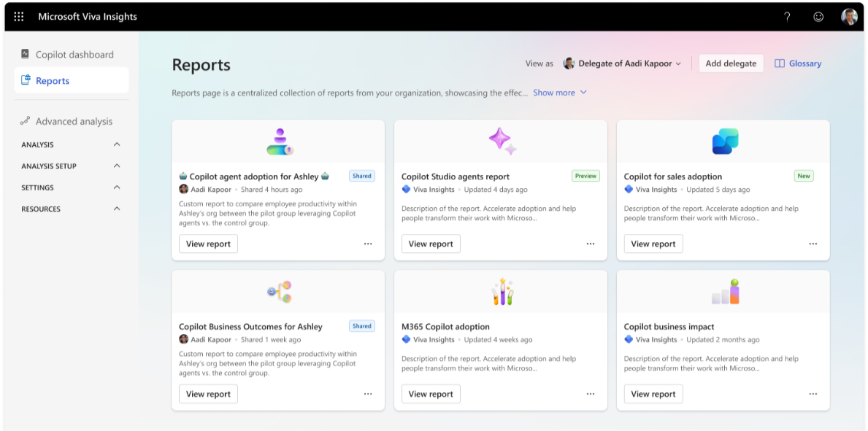The image size is (868, 431).
Task: Toggle the RESOURCES section chevron
Action: coord(117,209)
